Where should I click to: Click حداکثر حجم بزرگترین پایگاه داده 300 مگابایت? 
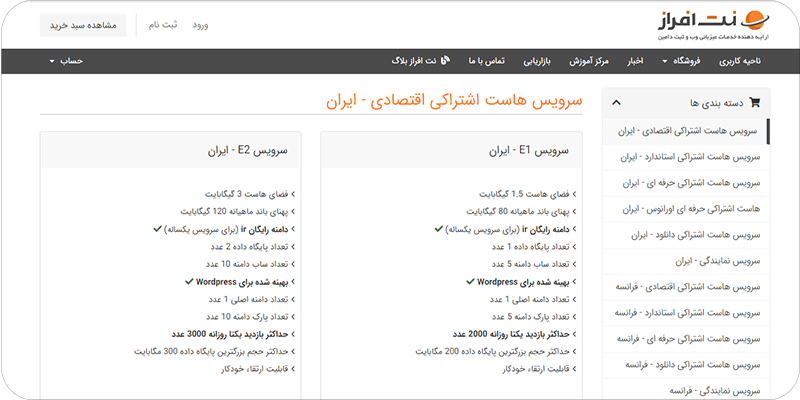pos(211,352)
